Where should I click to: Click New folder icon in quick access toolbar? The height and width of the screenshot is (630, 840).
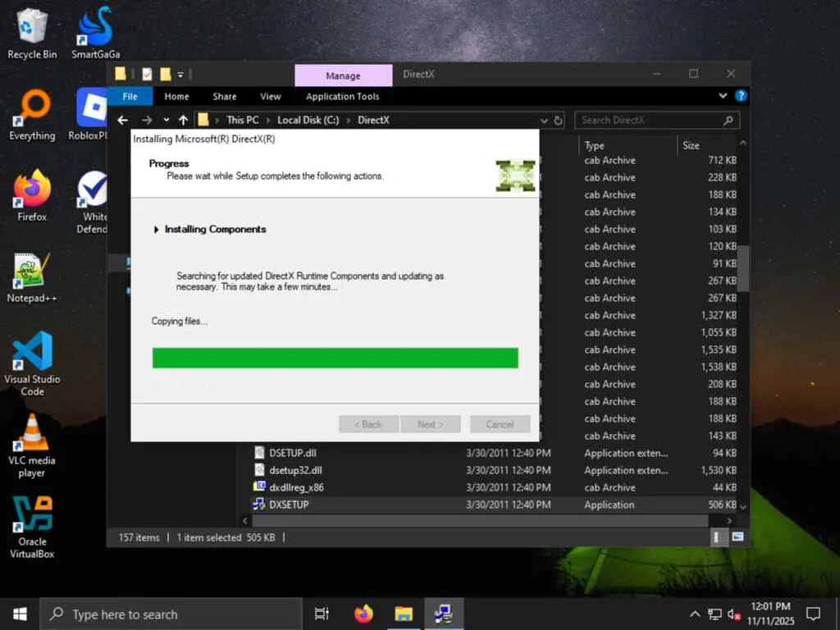click(x=166, y=75)
